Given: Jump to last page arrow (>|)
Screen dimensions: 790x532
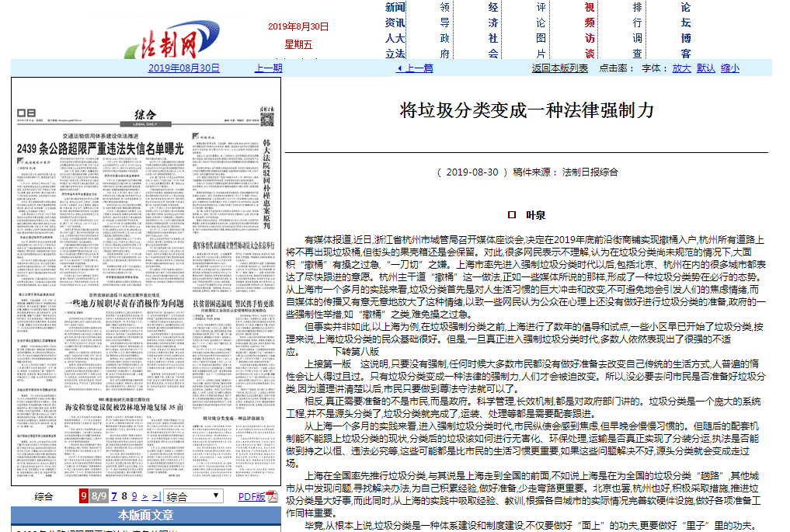Looking at the screenshot, I should click(x=155, y=496).
